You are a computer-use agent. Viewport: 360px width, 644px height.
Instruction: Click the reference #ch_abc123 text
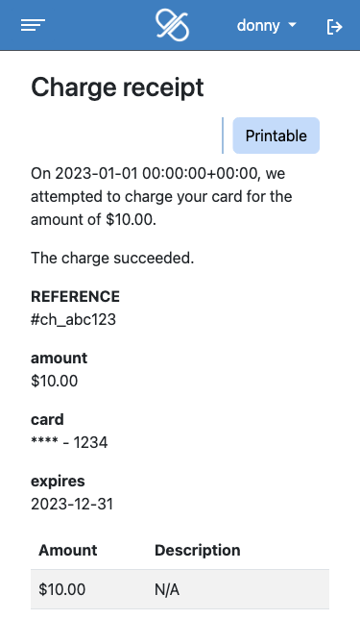[73, 319]
